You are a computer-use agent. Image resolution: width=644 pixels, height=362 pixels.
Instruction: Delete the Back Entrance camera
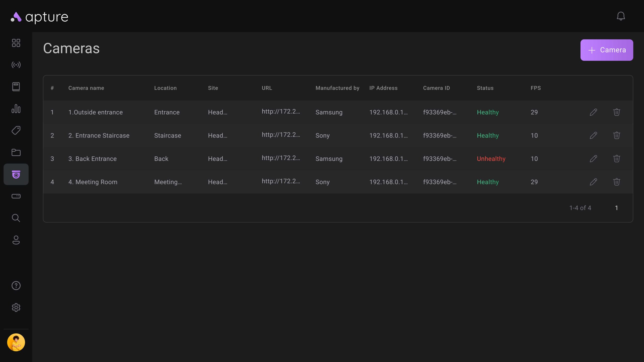tap(616, 159)
